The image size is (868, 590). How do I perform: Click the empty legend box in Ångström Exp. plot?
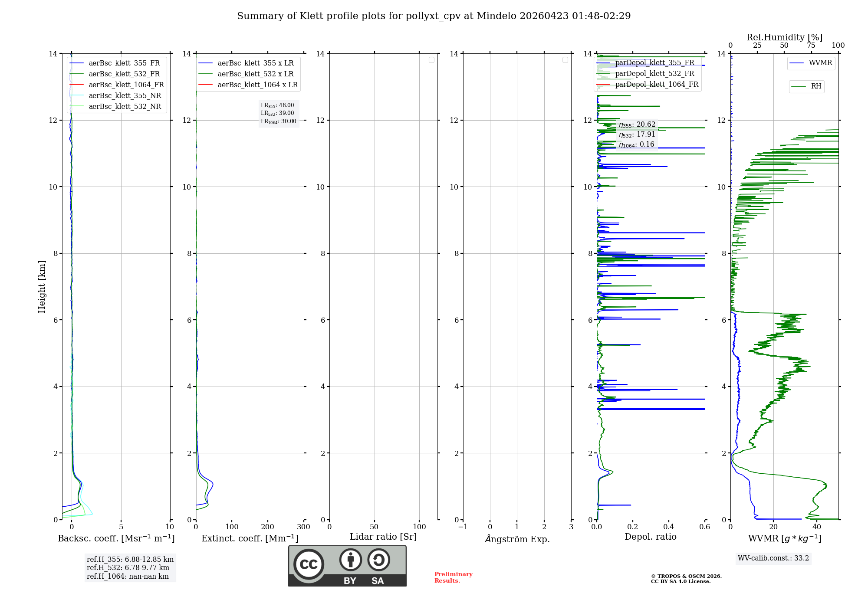pos(565,60)
